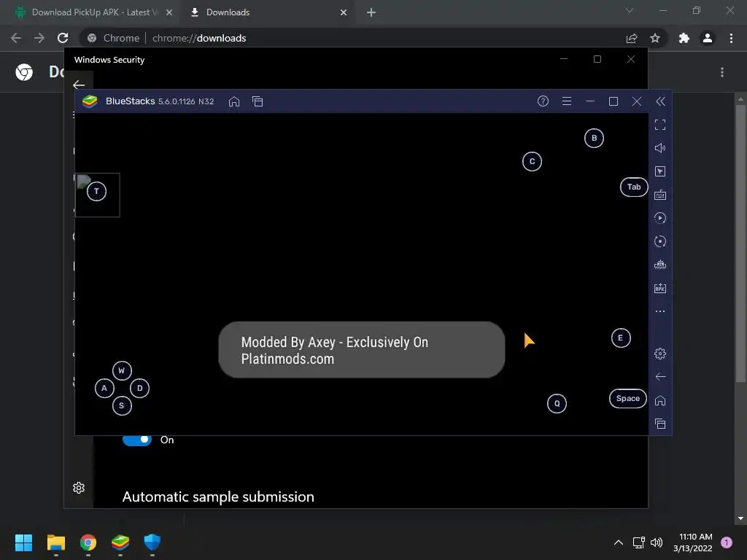Open BlueStacks memory trim icon
The image size is (747, 560).
(x=659, y=265)
